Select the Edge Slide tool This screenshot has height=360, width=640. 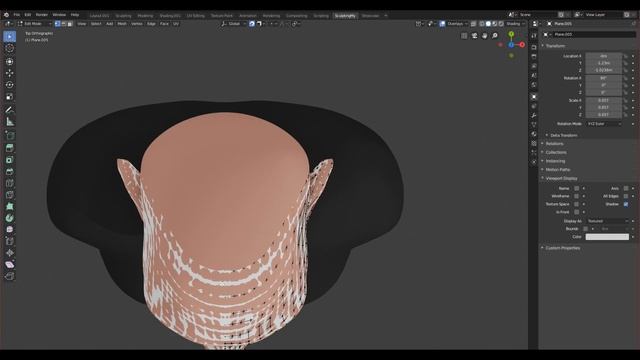[10, 241]
